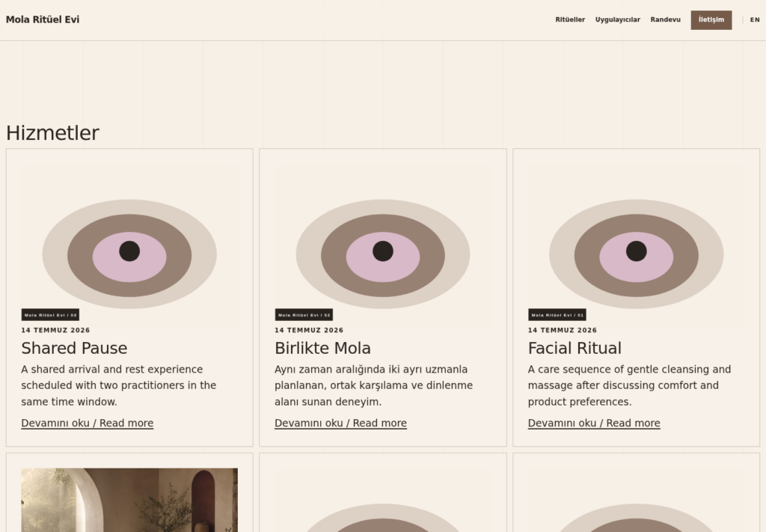The height and width of the screenshot is (532, 766).
Task: Click the Shared Pause card title
Action: coord(74,349)
